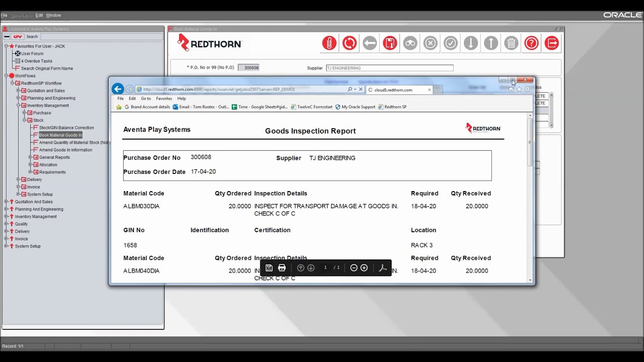The image size is (644, 362).
Task: Expand the Requirements tree node
Action: click(x=30, y=172)
